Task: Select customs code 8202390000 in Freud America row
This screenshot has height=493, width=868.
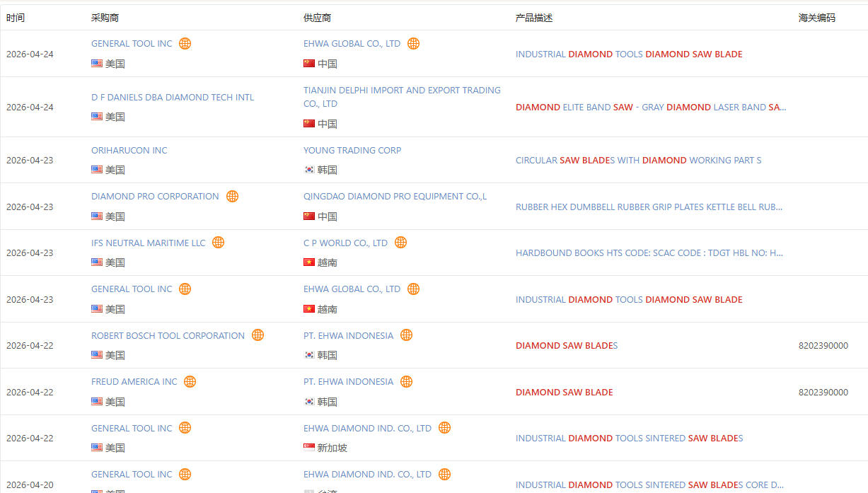Action: tap(823, 393)
